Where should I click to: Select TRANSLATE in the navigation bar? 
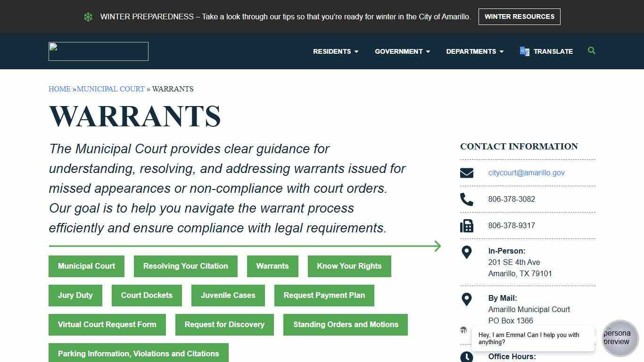point(553,51)
